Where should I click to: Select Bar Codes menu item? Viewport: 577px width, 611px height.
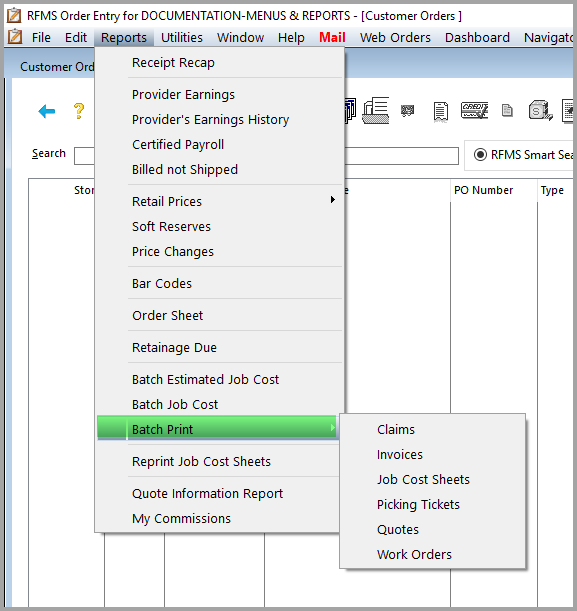coord(220,284)
